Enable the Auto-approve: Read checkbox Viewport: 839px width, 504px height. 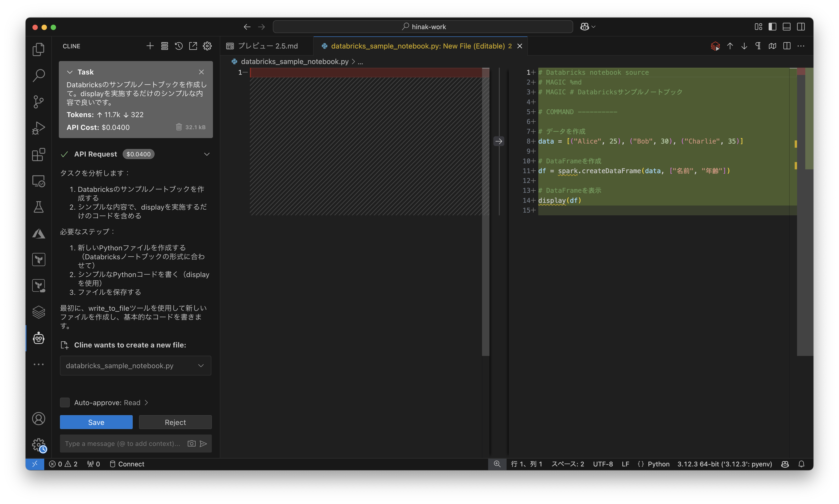tap(65, 402)
